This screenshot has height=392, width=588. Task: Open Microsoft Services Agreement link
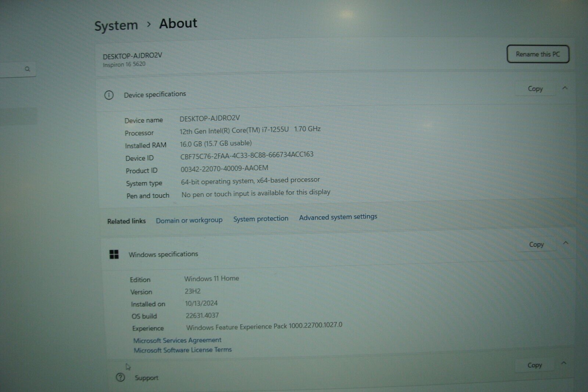(177, 341)
